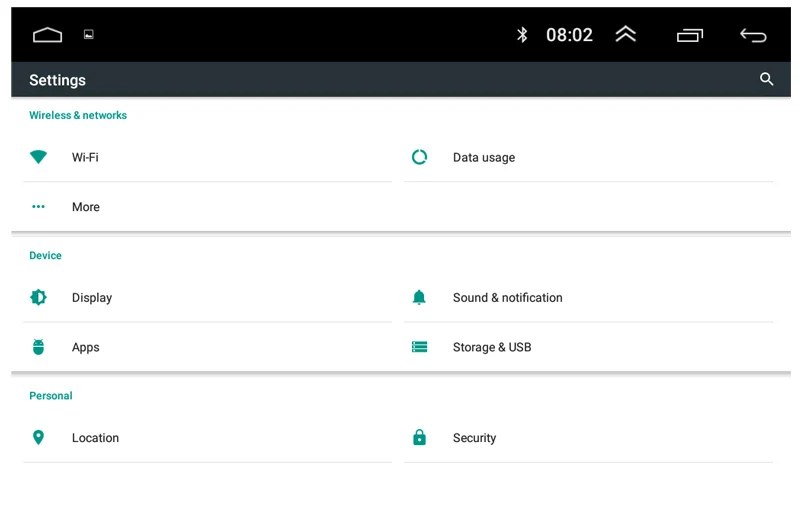Open Storage & USB settings
Viewport: 800px width, 508px height.
[589, 347]
